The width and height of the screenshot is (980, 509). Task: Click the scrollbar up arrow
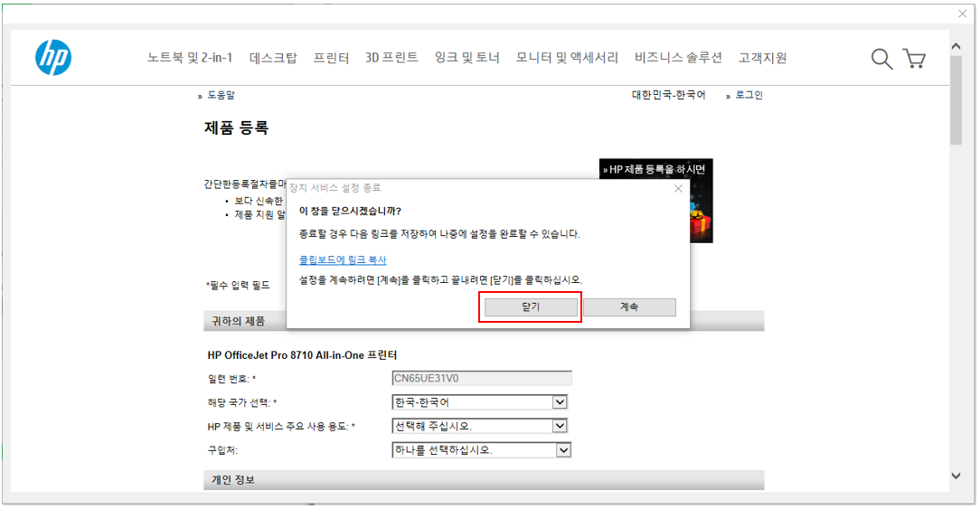pyautogui.click(x=956, y=46)
